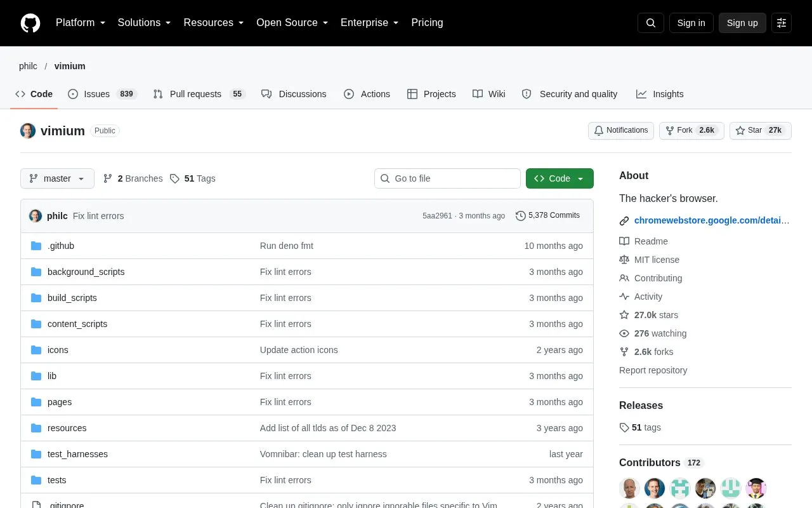Click the link icon beside chromewebstore URL

(x=624, y=221)
